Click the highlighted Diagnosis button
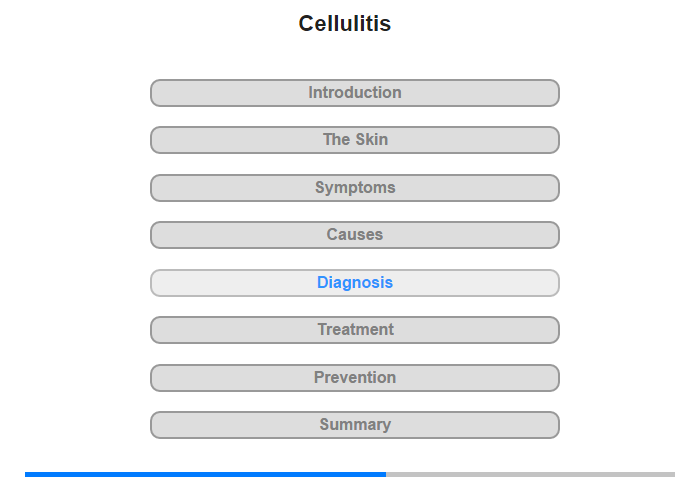The image size is (700, 480). [x=355, y=283]
